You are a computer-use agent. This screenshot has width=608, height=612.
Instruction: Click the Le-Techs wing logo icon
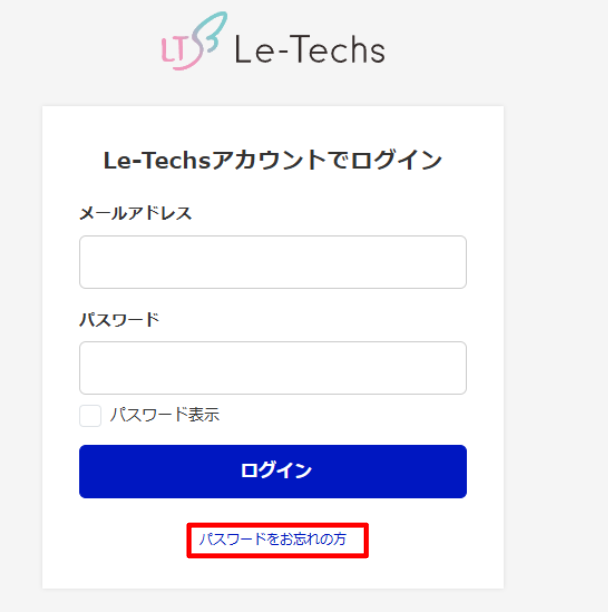pos(194,41)
